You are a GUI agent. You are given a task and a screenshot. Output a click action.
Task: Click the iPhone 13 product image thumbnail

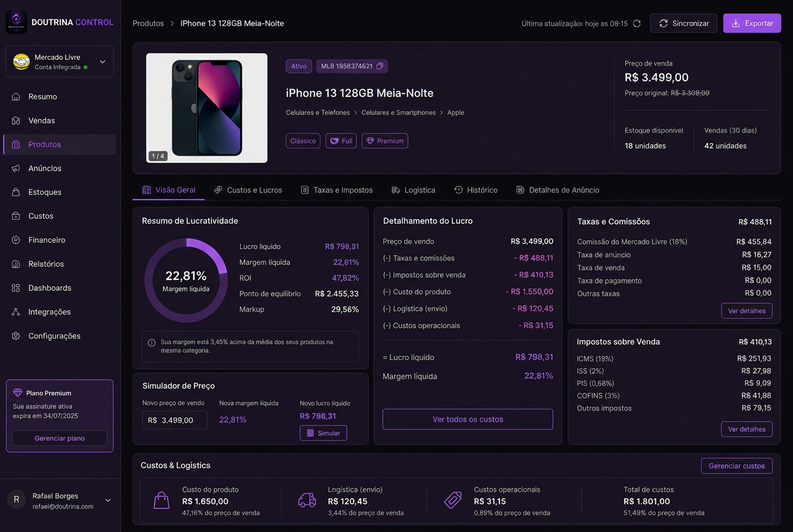click(206, 108)
